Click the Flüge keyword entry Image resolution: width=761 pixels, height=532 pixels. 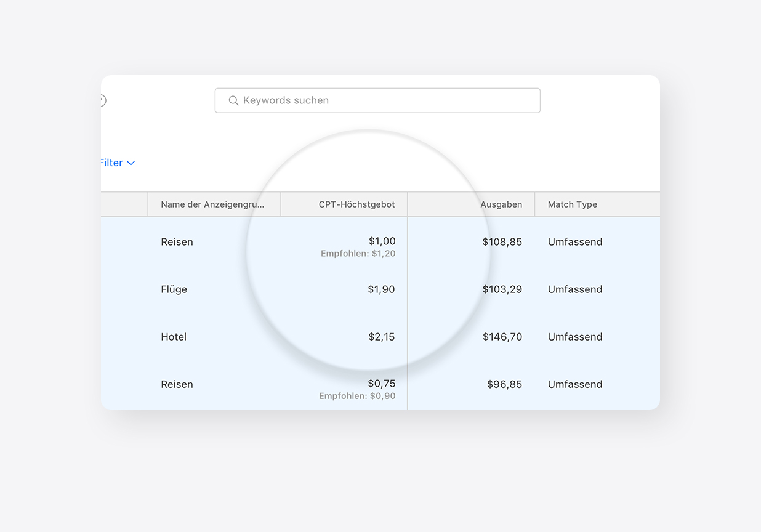(174, 289)
